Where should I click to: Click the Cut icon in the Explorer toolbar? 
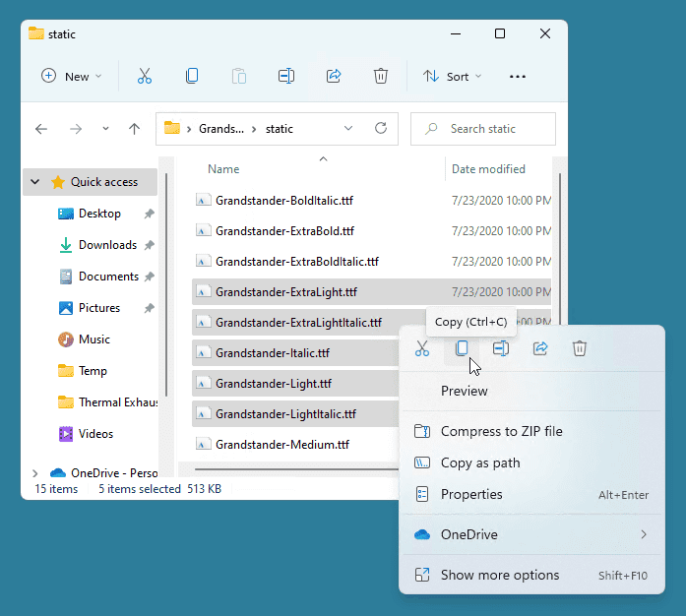pyautogui.click(x=145, y=76)
